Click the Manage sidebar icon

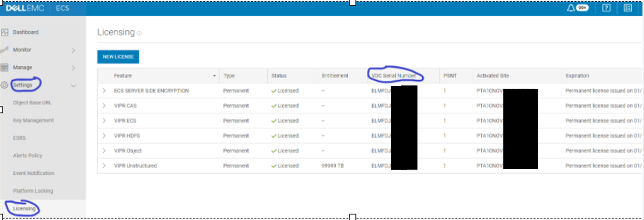pyautogui.click(x=5, y=68)
